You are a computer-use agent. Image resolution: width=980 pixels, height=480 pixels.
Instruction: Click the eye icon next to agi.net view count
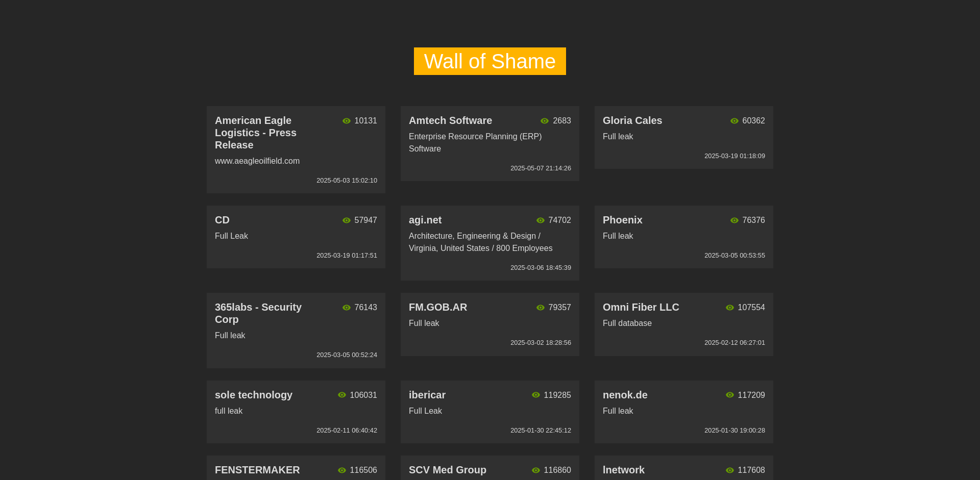coord(541,220)
